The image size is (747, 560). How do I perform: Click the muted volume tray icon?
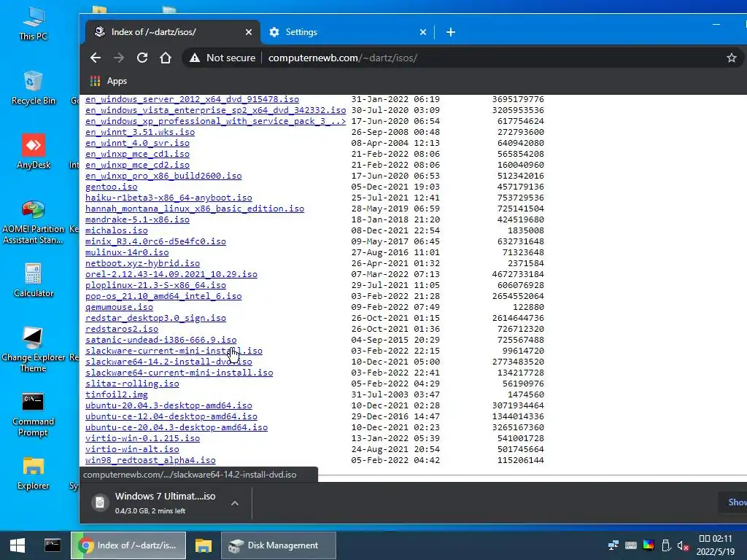683,545
